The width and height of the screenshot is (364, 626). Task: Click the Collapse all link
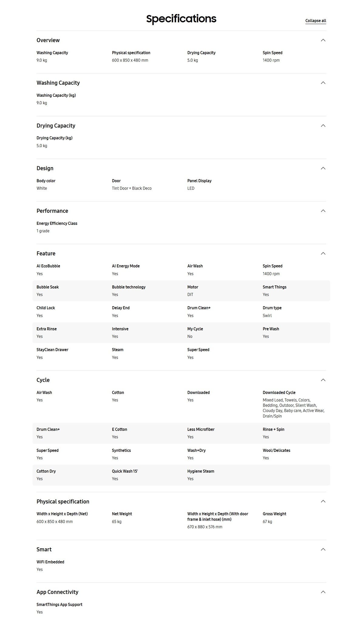[315, 21]
